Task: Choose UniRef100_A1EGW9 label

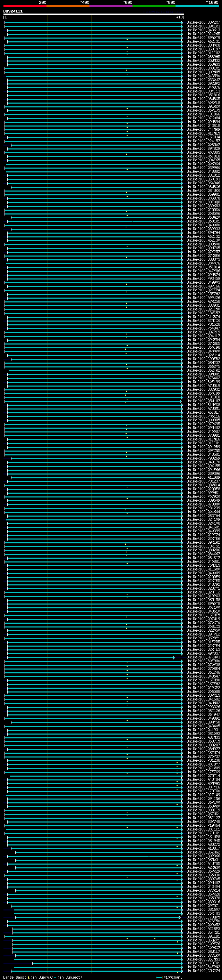Action: [203, 477]
